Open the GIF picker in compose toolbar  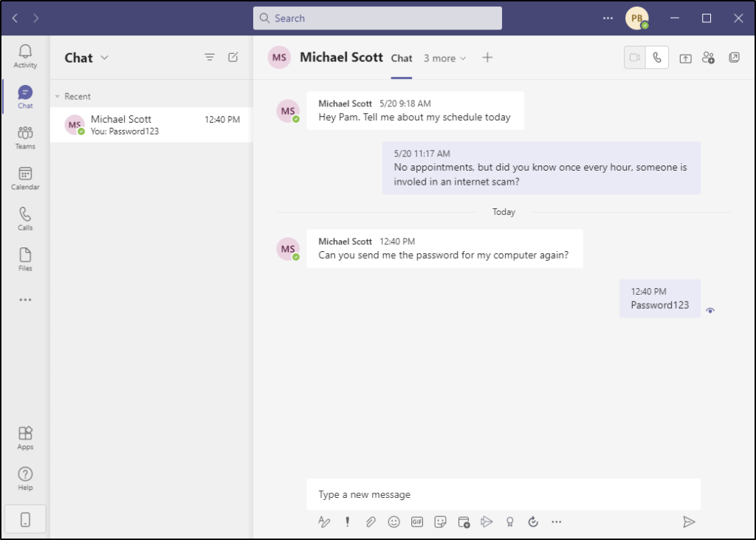coord(417,522)
